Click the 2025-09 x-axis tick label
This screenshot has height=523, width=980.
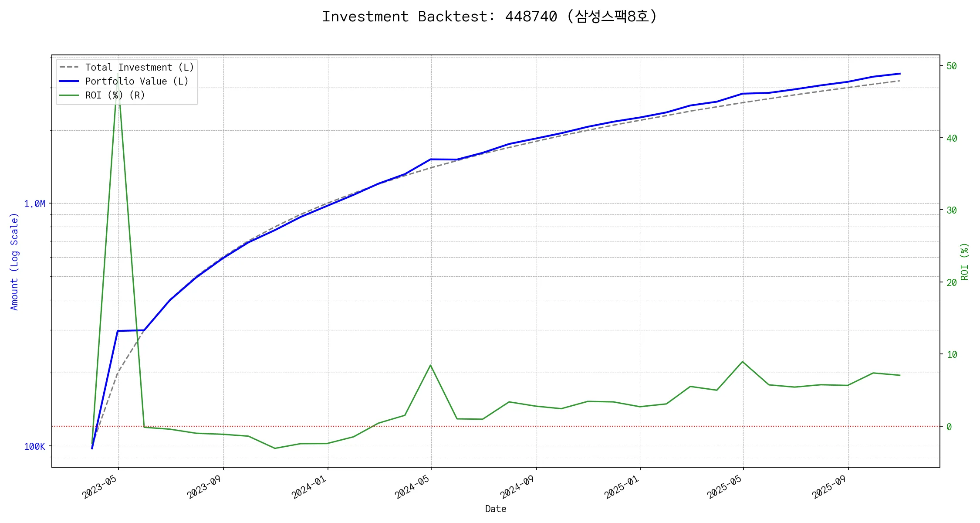pyautogui.click(x=829, y=487)
